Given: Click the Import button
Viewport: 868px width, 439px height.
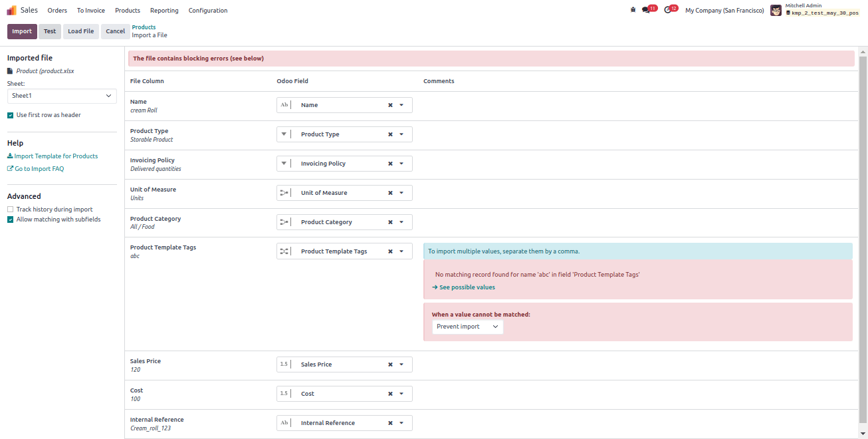Looking at the screenshot, I should [22, 31].
